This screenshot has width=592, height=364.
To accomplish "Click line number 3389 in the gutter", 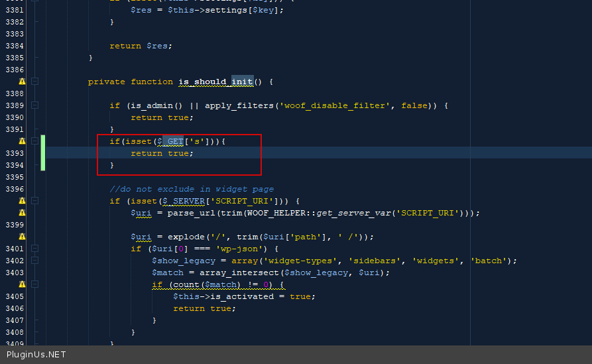I will (14, 105).
